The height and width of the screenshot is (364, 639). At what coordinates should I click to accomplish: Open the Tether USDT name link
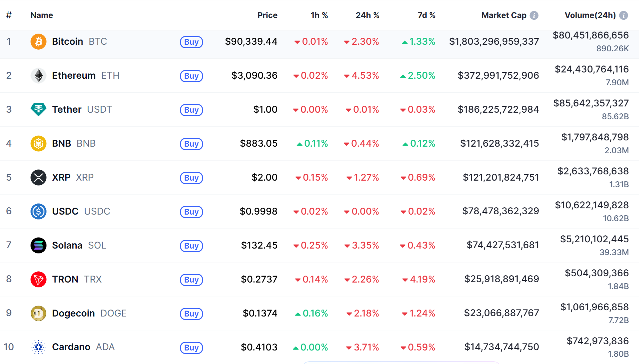pos(82,110)
